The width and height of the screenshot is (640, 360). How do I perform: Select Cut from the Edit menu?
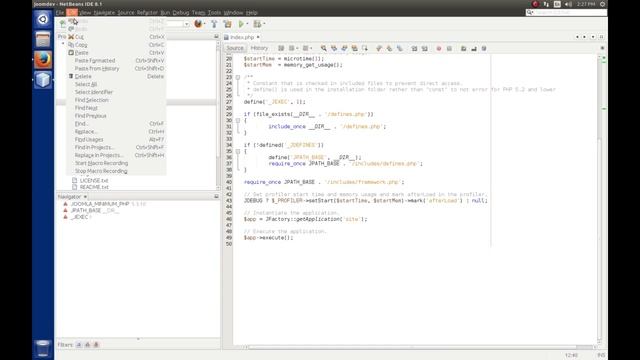click(x=116, y=37)
